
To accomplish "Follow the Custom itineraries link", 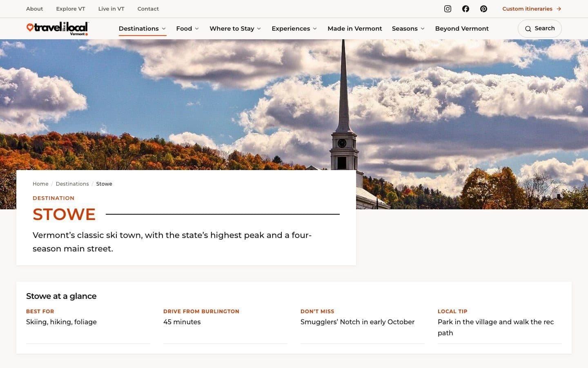I will click(x=532, y=9).
